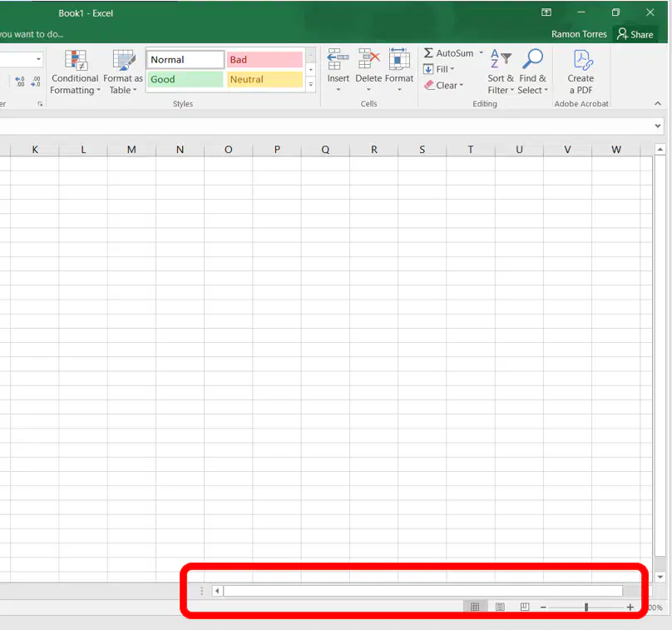Click the Format cells icon

pyautogui.click(x=399, y=59)
